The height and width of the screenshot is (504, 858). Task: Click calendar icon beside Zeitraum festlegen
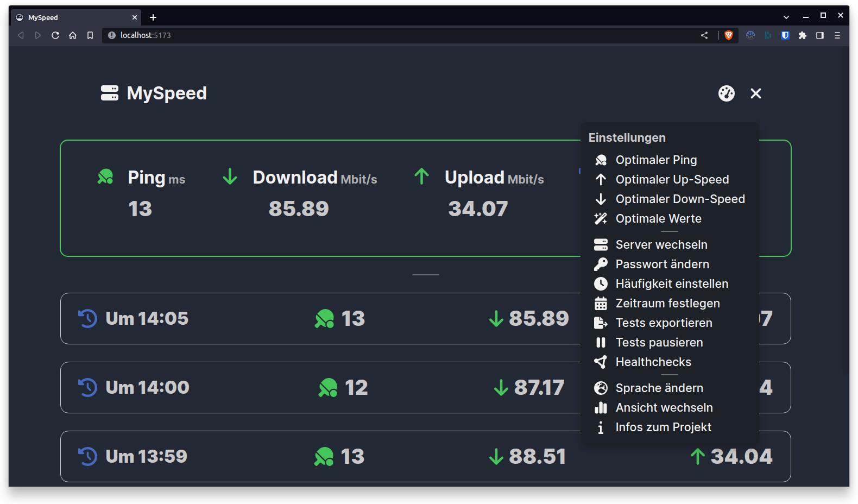(601, 303)
